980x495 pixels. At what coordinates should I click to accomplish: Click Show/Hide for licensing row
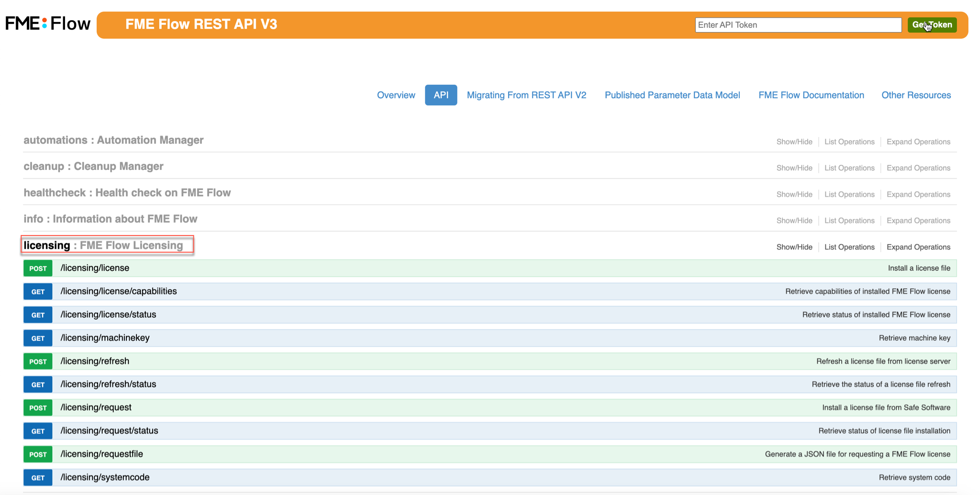point(794,247)
